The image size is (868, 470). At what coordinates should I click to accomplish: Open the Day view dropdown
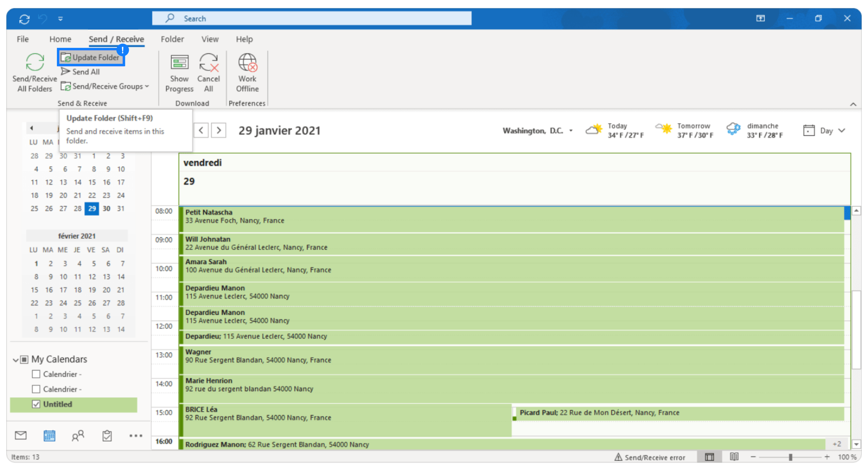pos(824,130)
